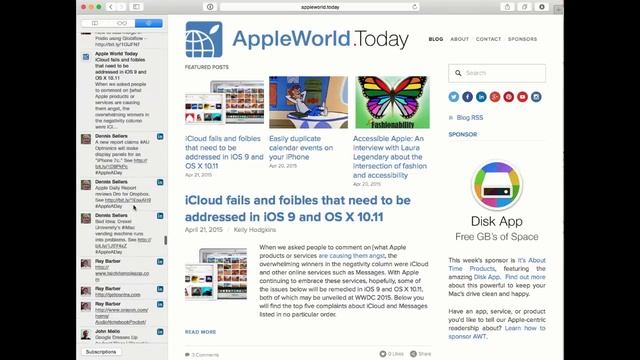Open the Fashionability butterfly thumbnail
Viewport: 640px width, 360px height.
coord(392,102)
